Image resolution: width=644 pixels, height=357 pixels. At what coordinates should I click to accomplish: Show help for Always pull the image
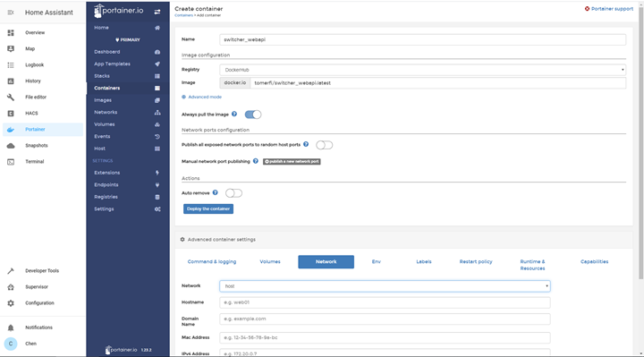234,114
